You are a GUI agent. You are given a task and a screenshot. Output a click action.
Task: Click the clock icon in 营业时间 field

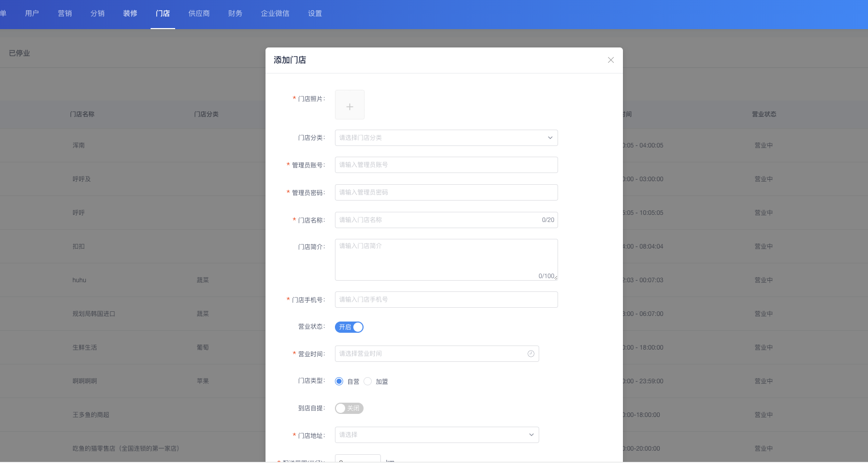(531, 354)
